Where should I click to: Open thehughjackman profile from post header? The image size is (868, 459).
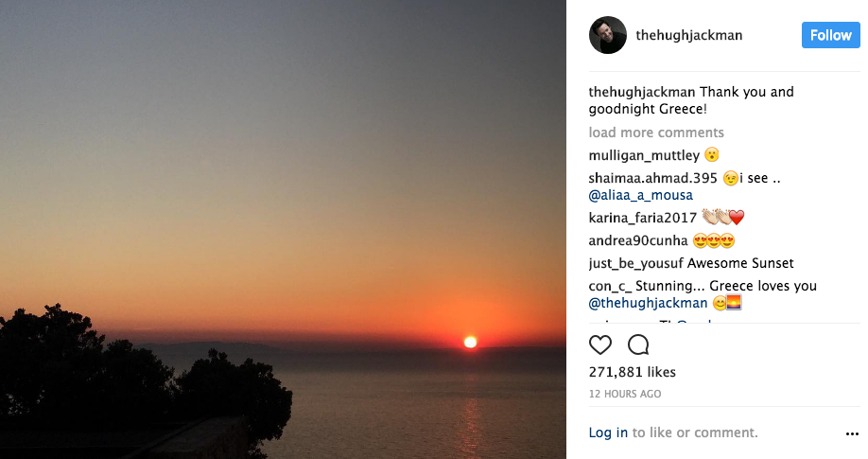(x=688, y=35)
